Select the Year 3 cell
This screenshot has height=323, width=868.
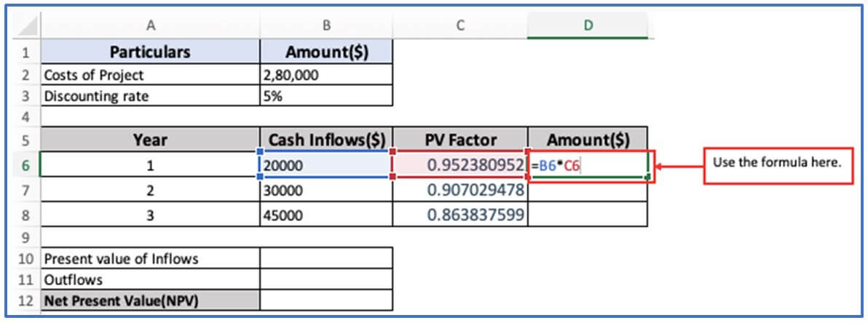pos(150,215)
